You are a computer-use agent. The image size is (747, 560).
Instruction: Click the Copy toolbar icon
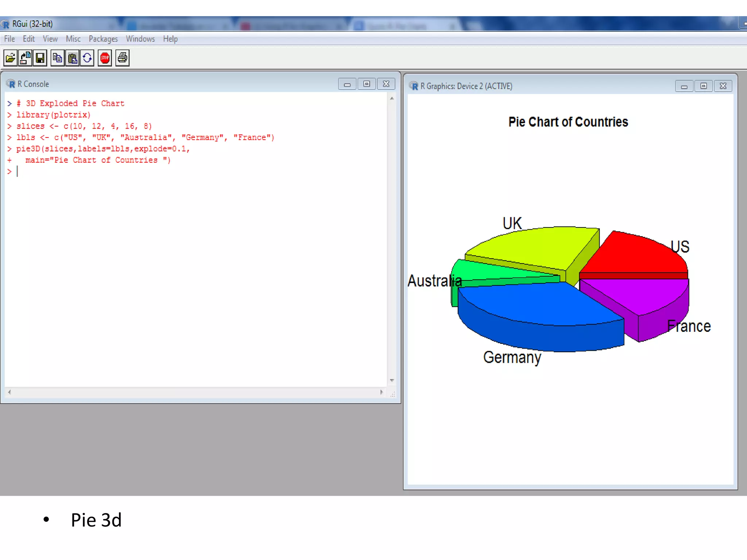[57, 58]
